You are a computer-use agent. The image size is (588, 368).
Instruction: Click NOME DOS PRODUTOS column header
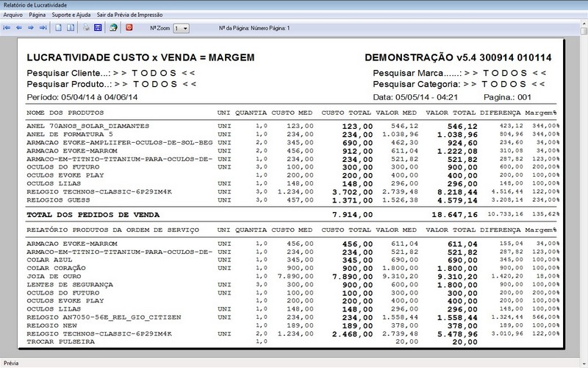[x=65, y=113]
